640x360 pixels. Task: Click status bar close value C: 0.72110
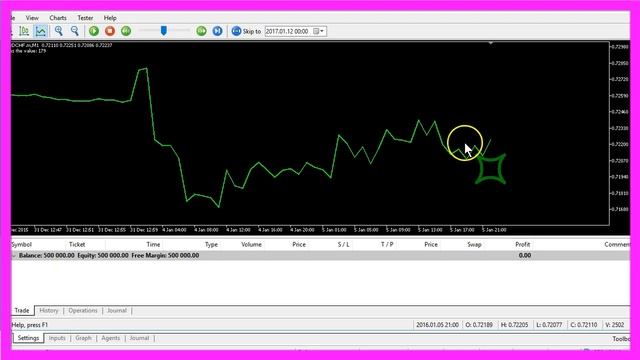(x=584, y=325)
